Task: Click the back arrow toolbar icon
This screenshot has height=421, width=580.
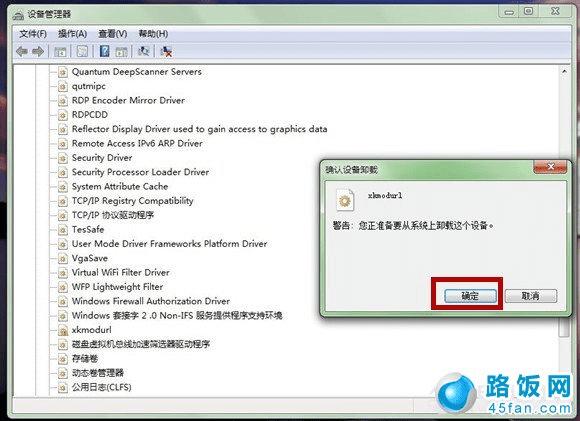Action: click(x=22, y=51)
